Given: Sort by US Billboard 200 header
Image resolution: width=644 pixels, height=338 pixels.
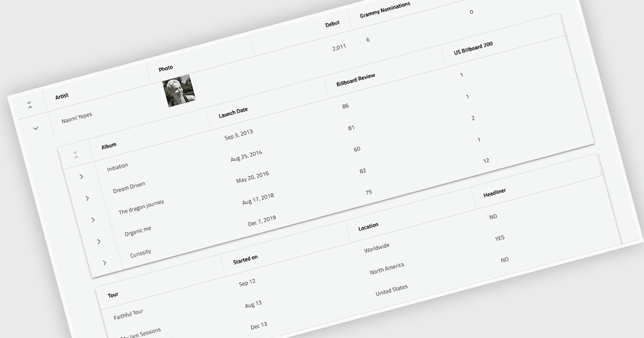Looking at the screenshot, I should [x=473, y=49].
